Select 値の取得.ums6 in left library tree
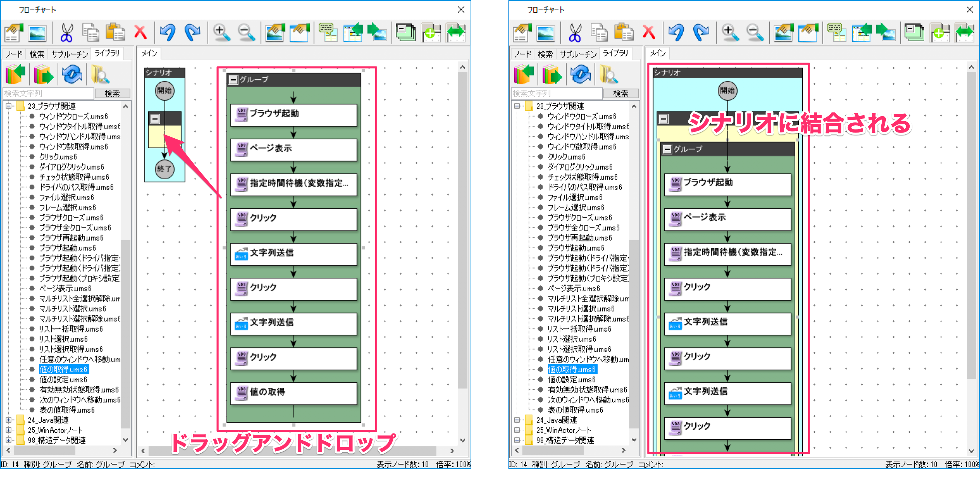This screenshot has width=980, height=483. 63,369
